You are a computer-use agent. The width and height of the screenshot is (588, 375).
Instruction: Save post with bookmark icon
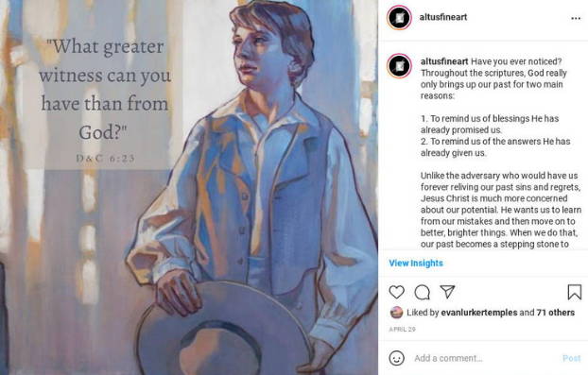pyautogui.click(x=574, y=292)
